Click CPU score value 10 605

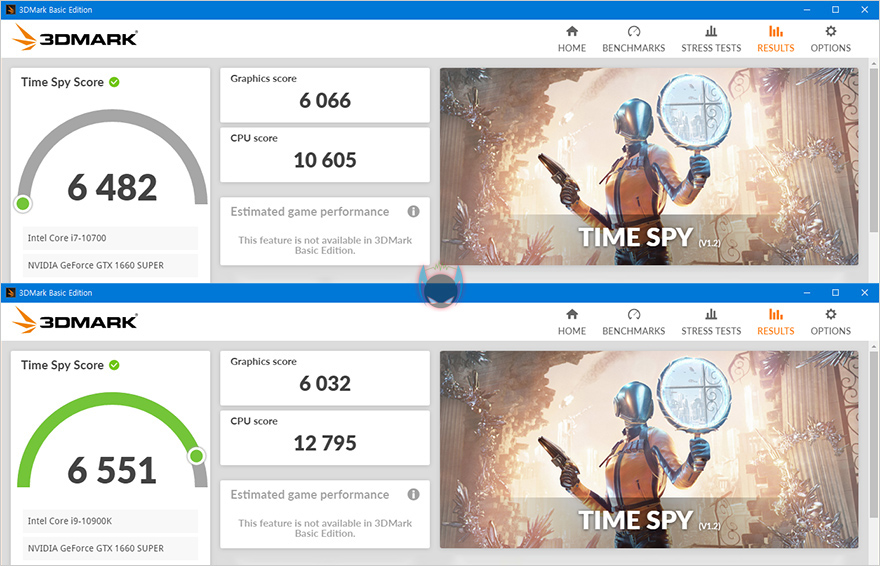pos(325,160)
